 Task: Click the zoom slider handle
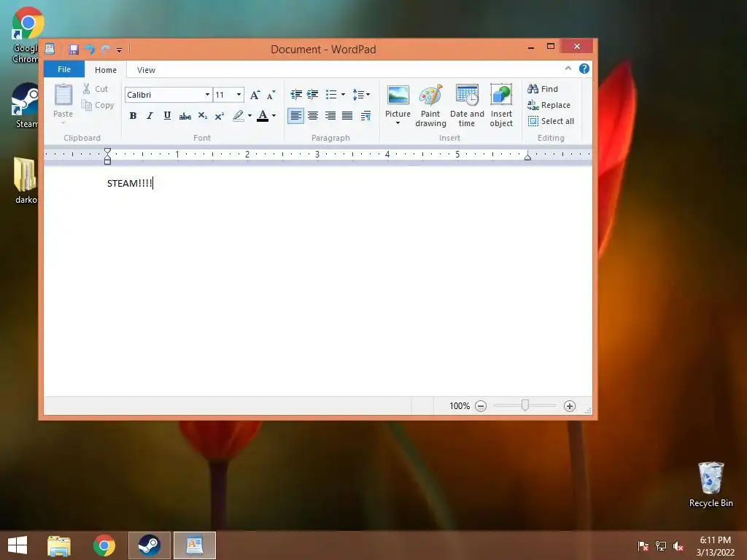click(x=525, y=405)
